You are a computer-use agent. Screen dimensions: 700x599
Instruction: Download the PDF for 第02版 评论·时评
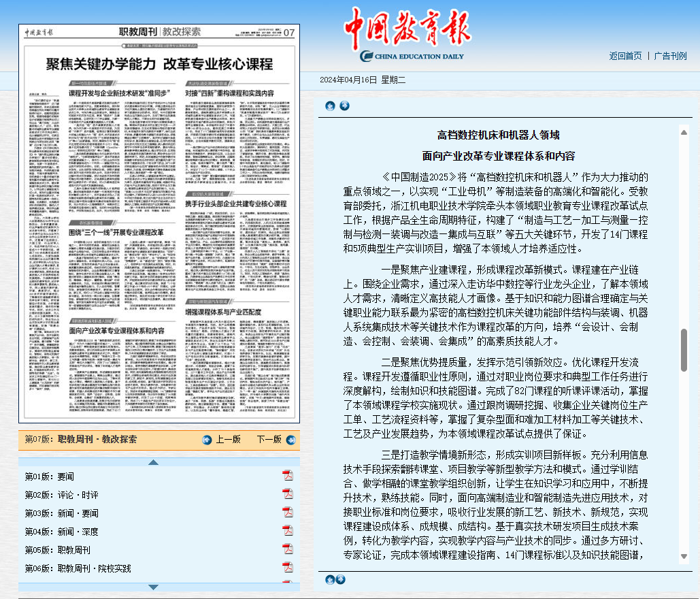click(287, 494)
